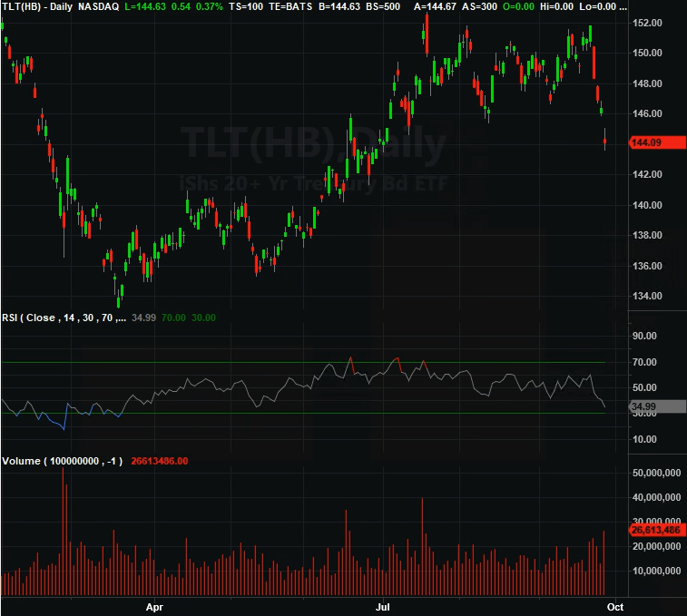Click the red 144.09 current price tag
Image resolution: width=687 pixels, height=616 pixels.
click(658, 142)
